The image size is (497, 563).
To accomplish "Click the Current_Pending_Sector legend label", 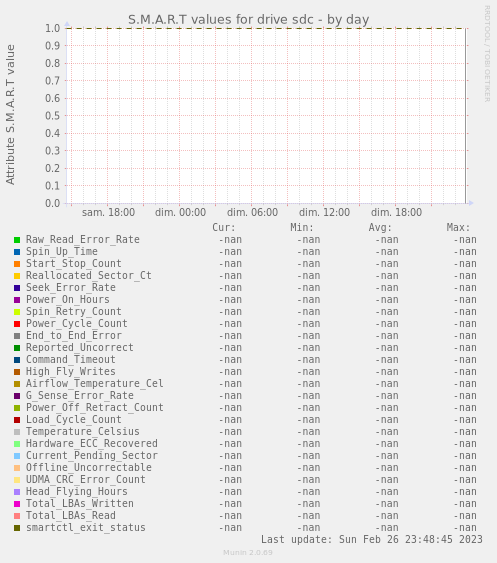I will [92, 456].
